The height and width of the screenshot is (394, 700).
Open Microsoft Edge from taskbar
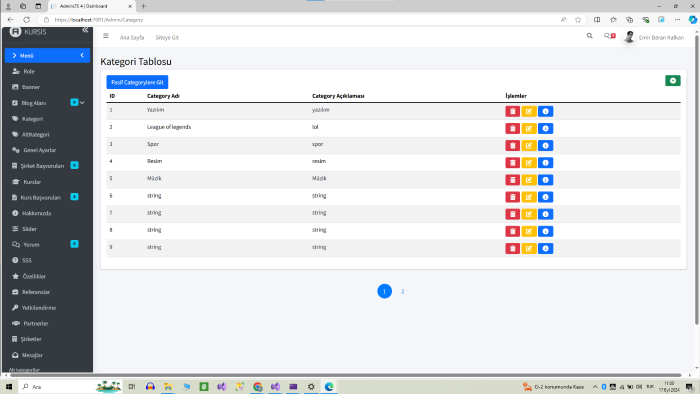tap(329, 386)
